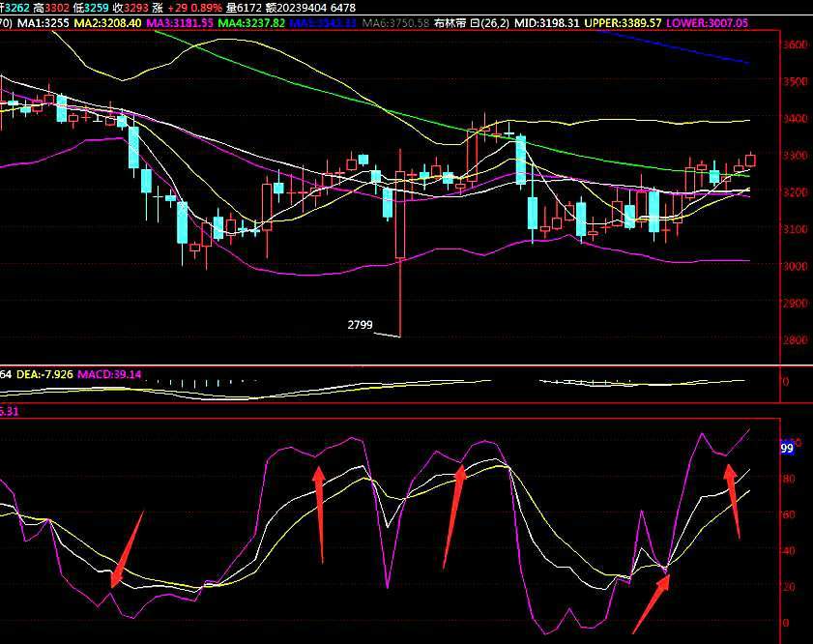Click the volume reading 量6172
The image size is (813, 644).
point(244,8)
